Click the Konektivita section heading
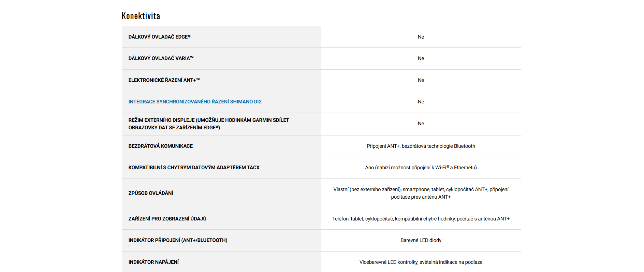 point(141,16)
